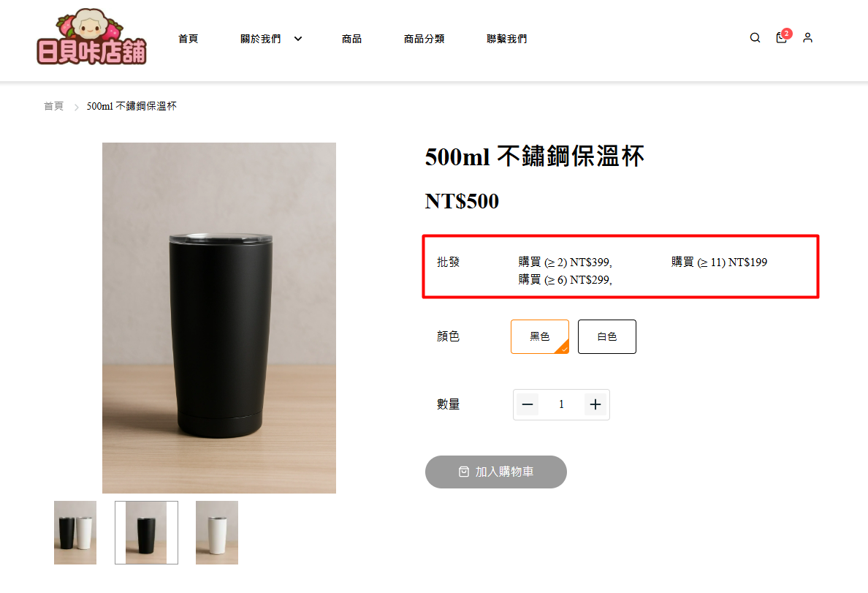Select the black and white cups thumbnail
The height and width of the screenshot is (593, 868).
(x=75, y=532)
